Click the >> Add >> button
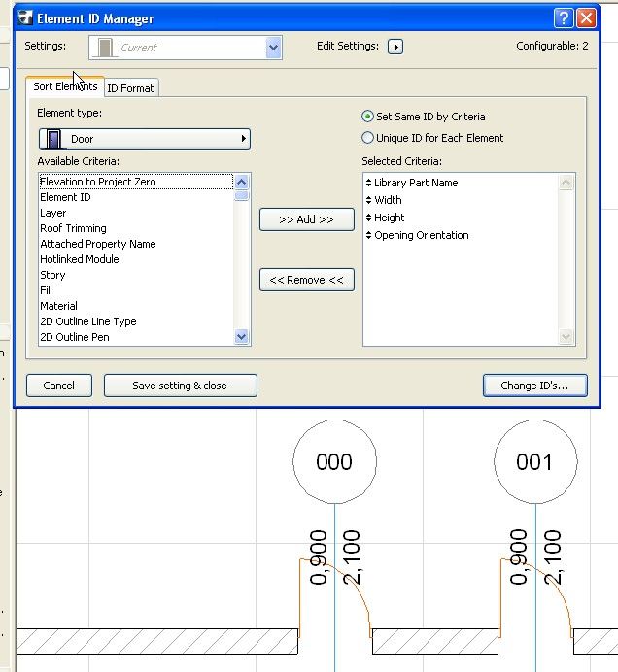618x672 pixels. coord(307,219)
